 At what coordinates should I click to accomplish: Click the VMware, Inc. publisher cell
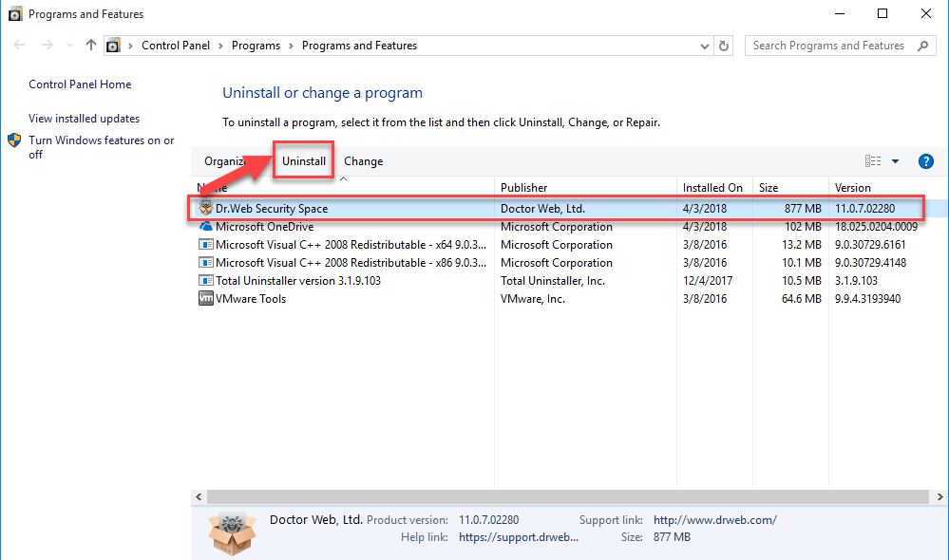(x=533, y=299)
